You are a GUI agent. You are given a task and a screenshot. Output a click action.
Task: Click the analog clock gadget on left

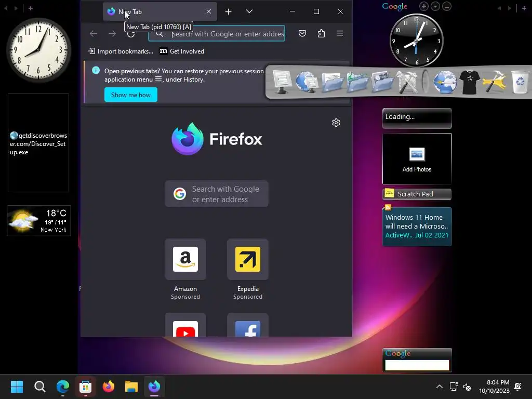[x=38, y=49]
